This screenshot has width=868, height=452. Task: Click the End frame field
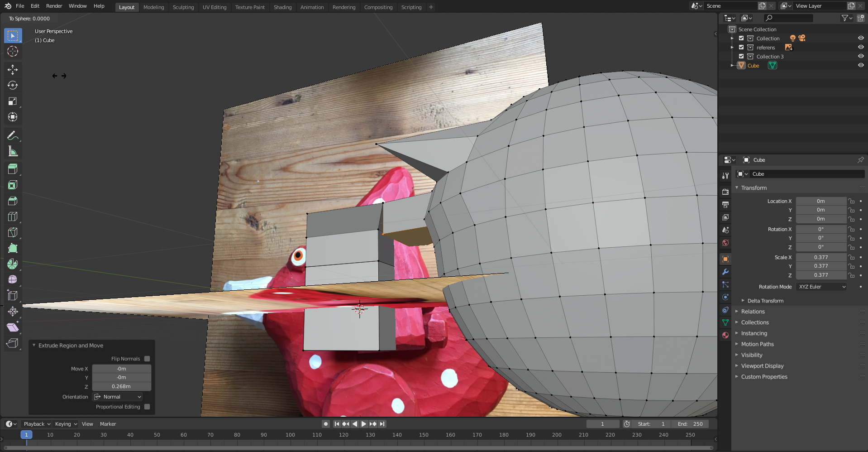click(691, 424)
